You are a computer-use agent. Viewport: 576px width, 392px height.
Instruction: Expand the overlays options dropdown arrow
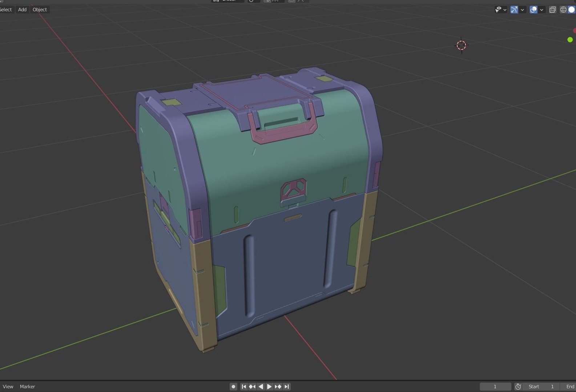541,10
